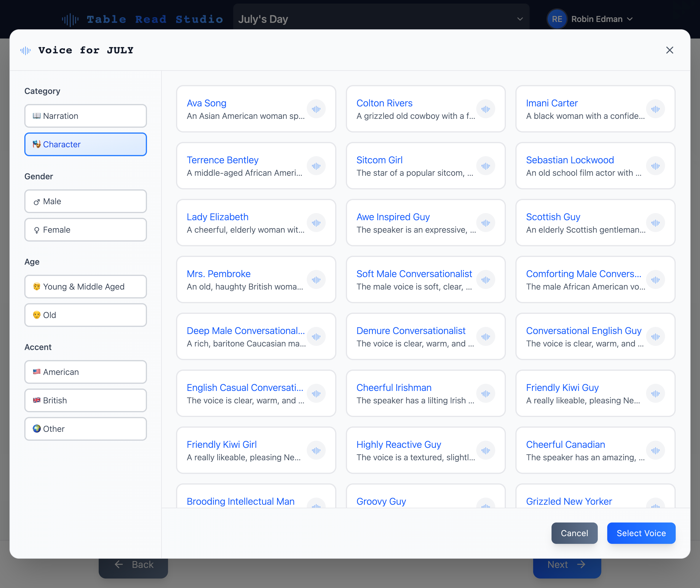Confirm with the Select Voice button
Viewport: 700px width, 588px height.
(x=641, y=533)
